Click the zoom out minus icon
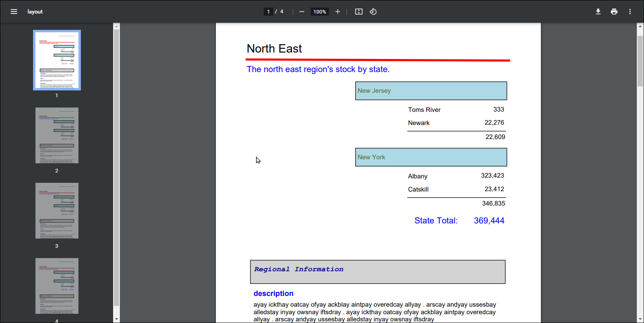The height and width of the screenshot is (323, 644). tap(302, 12)
